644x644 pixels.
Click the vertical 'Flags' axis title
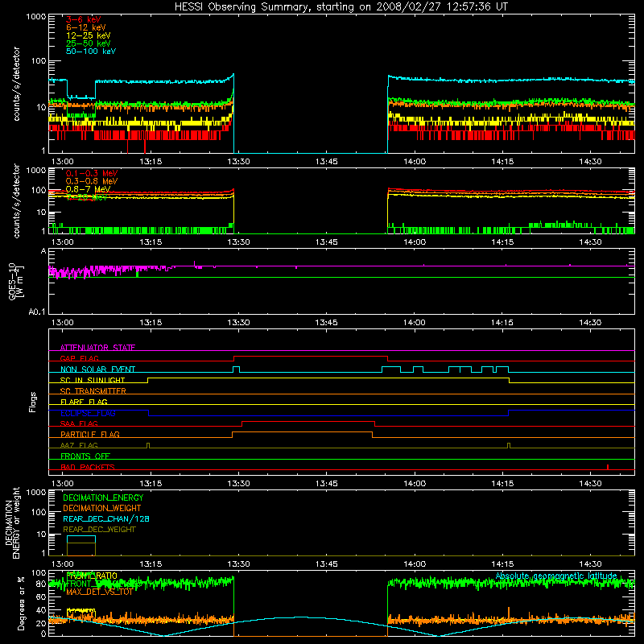(33, 402)
